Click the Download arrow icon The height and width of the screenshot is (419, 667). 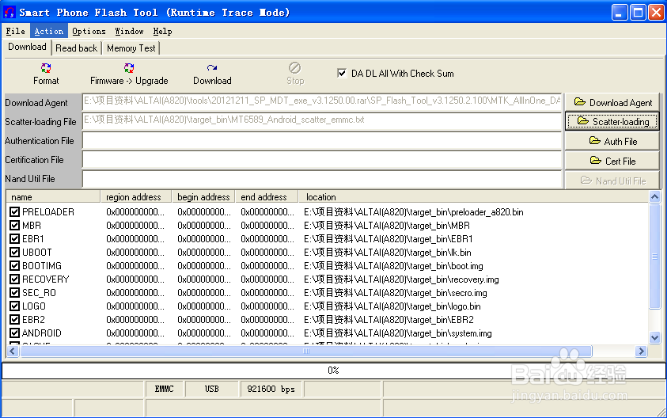click(x=212, y=68)
